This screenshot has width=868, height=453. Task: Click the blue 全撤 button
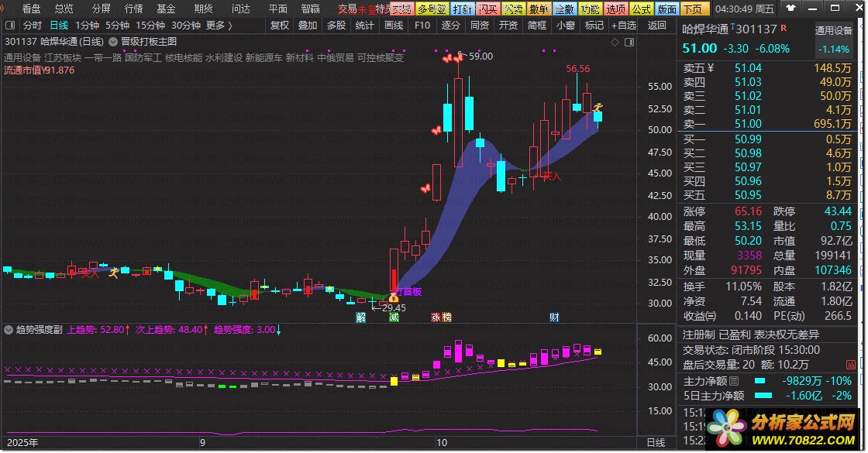pos(564,9)
